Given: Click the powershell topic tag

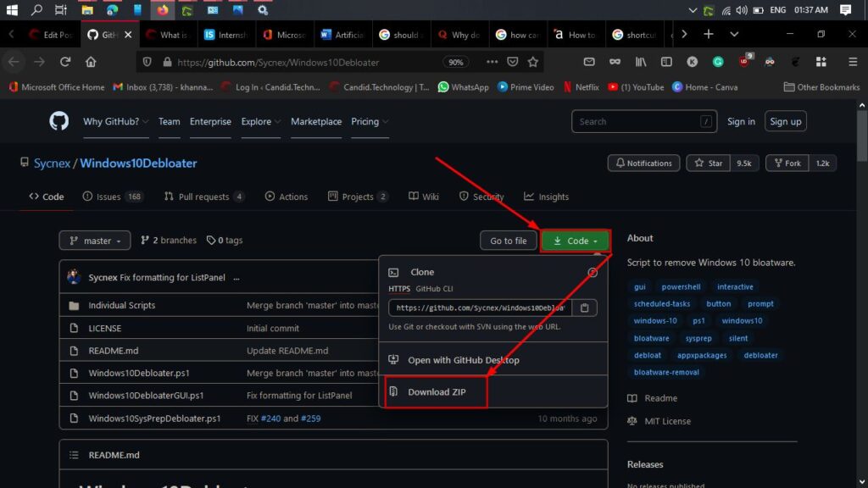Looking at the screenshot, I should coord(681,286).
